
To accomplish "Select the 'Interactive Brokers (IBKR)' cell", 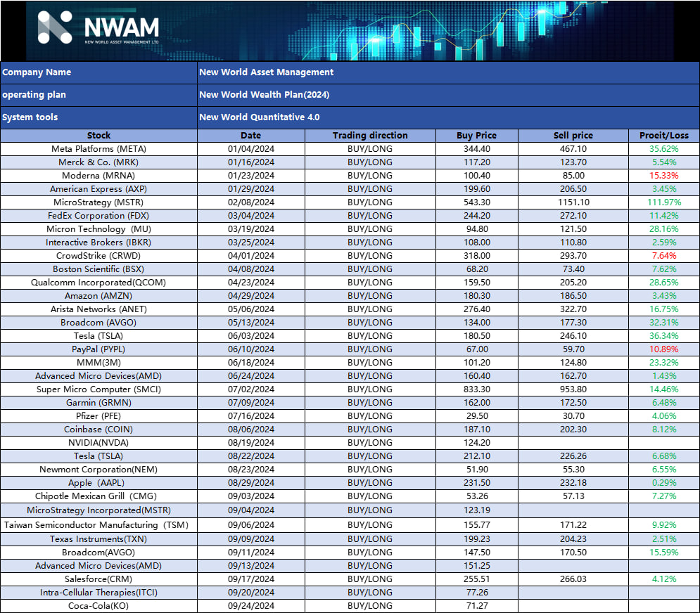I will click(x=98, y=243).
